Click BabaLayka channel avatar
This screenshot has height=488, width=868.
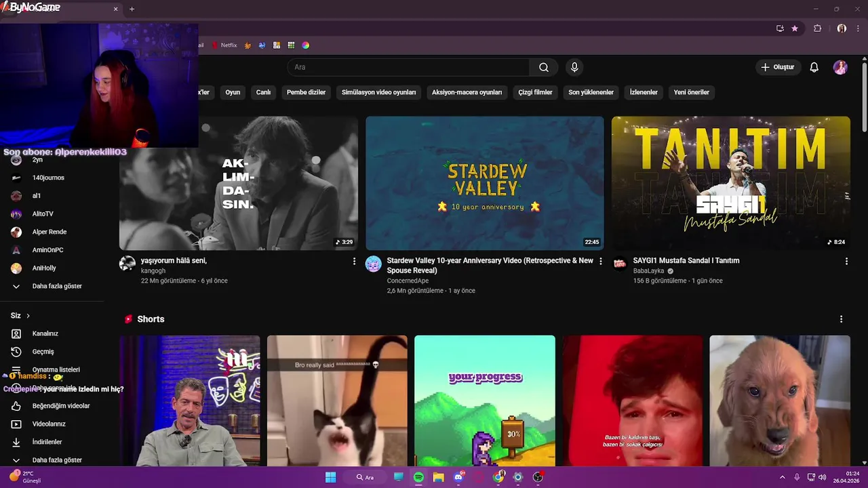(x=620, y=264)
